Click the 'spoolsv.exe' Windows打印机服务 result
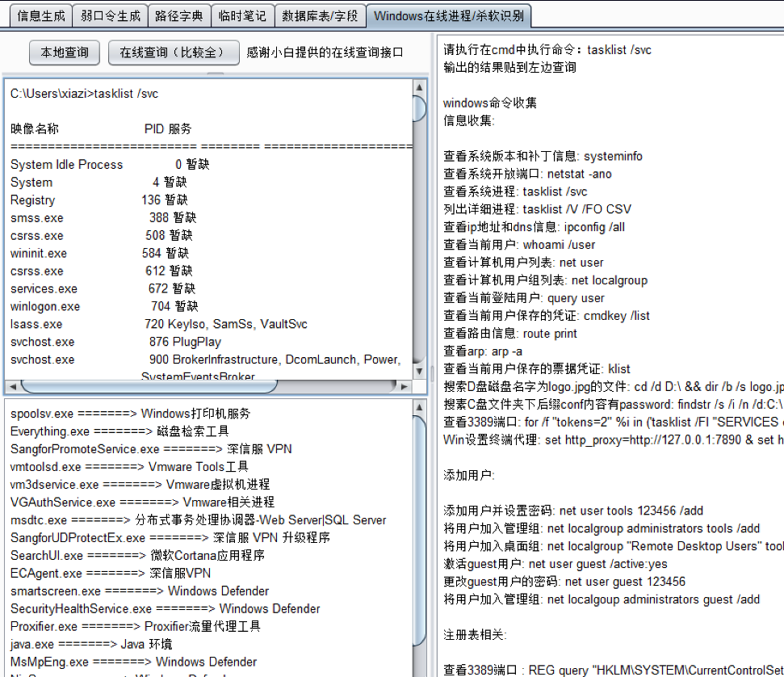 click(x=131, y=414)
